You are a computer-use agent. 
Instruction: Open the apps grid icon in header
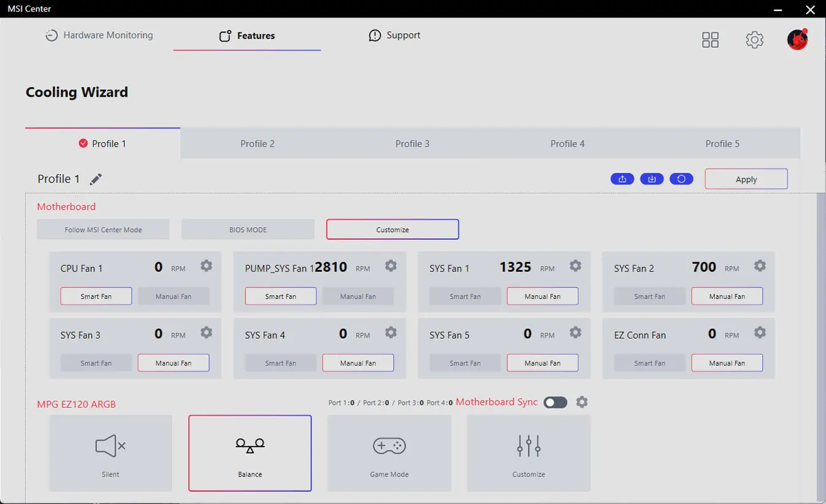[710, 40]
